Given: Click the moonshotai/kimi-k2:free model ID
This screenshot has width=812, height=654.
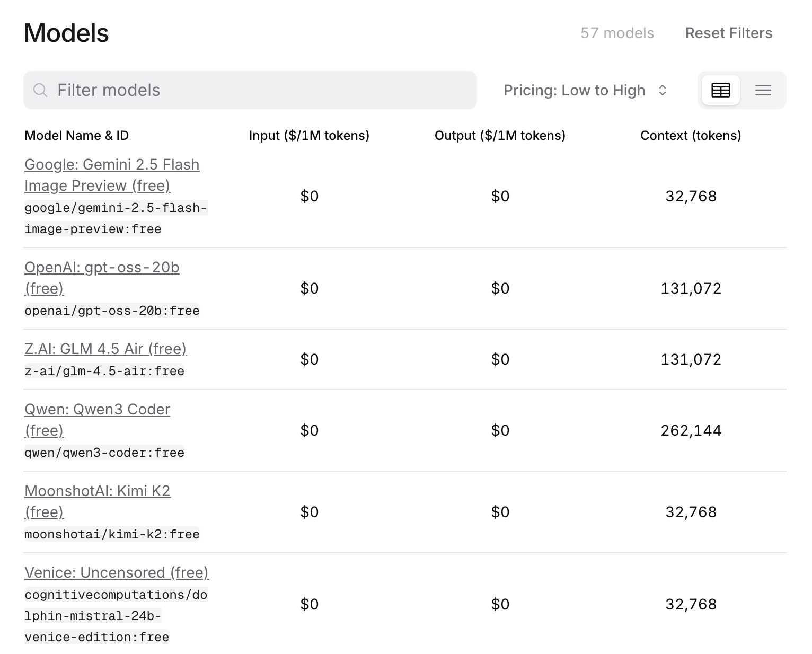Looking at the screenshot, I should pos(112,534).
